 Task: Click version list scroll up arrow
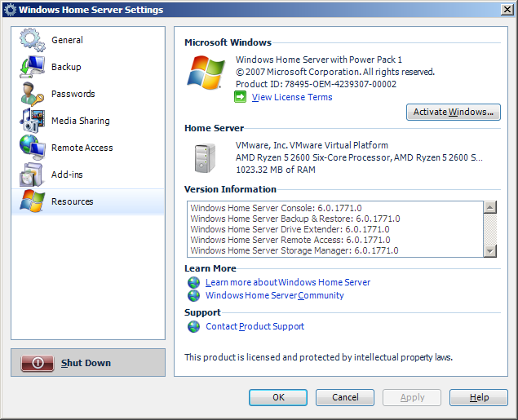coord(490,207)
